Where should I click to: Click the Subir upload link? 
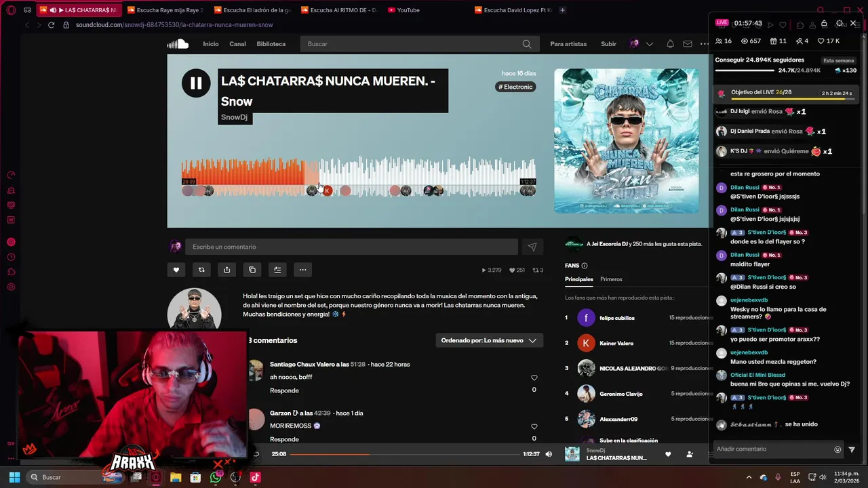point(608,44)
